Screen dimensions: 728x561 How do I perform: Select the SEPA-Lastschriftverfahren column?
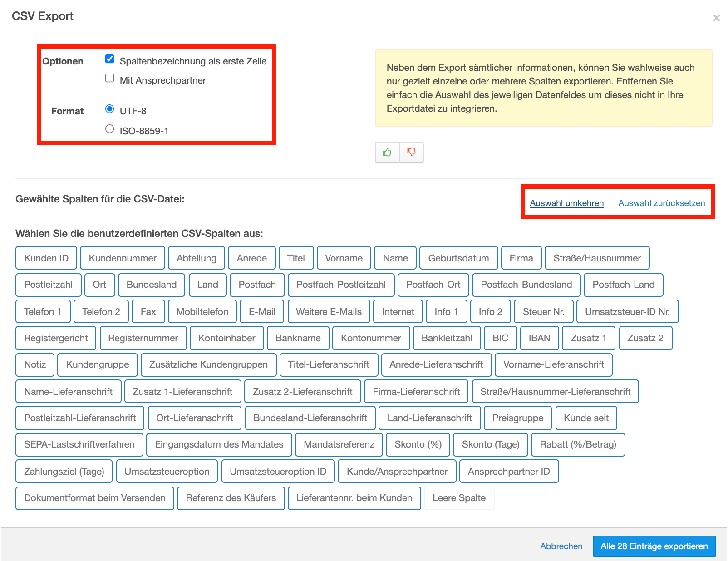point(79,444)
